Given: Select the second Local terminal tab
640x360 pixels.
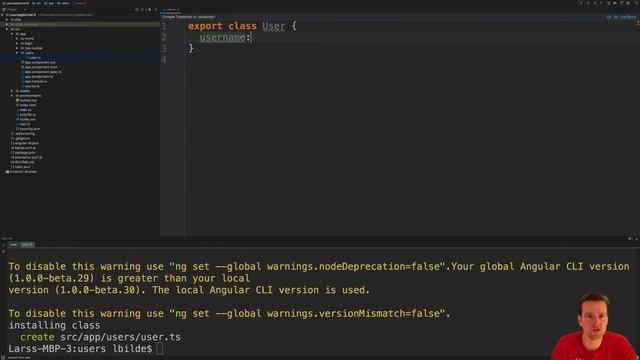Looking at the screenshot, I should tap(27, 244).
